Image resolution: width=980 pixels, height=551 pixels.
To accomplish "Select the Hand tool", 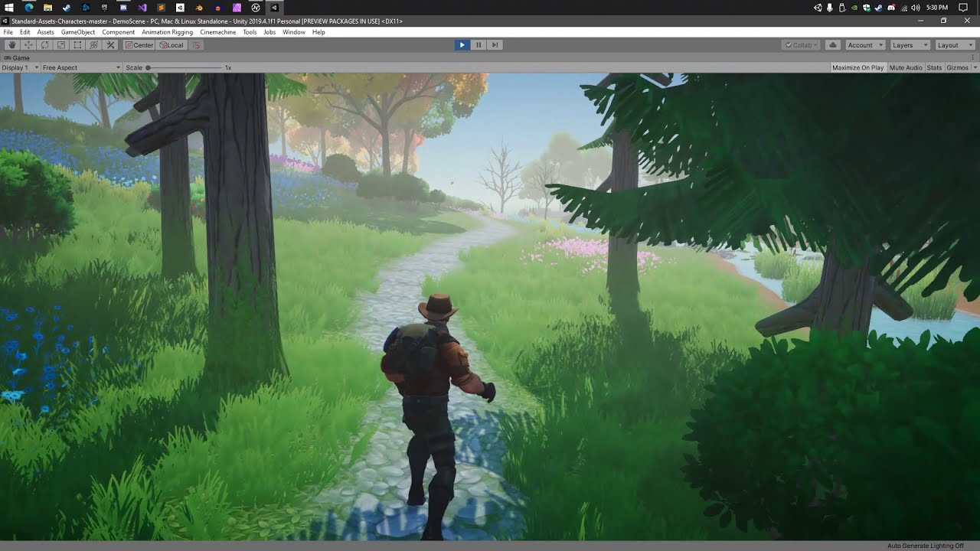I will pos(11,45).
